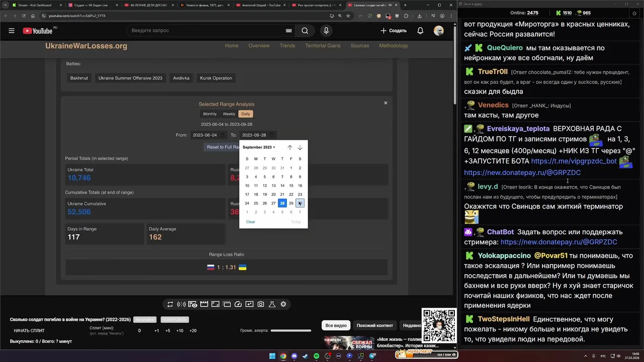This screenshot has height=362, width=644.
Task: Click the YouTube search input field
Action: [206, 31]
